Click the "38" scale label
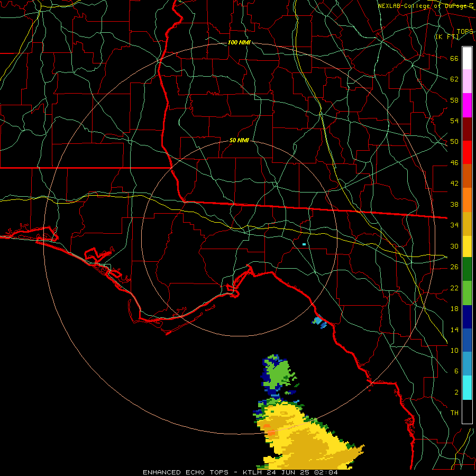476x476 pixels. pos(454,204)
